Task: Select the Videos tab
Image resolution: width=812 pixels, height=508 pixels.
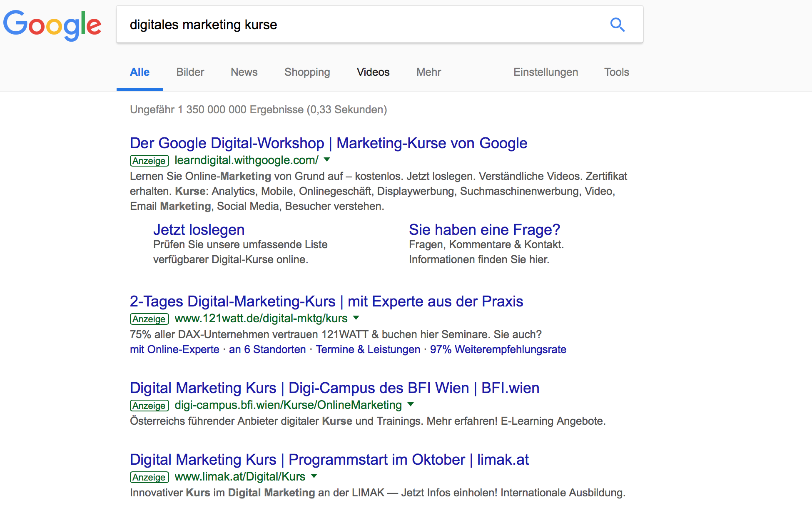Action: 373,72
